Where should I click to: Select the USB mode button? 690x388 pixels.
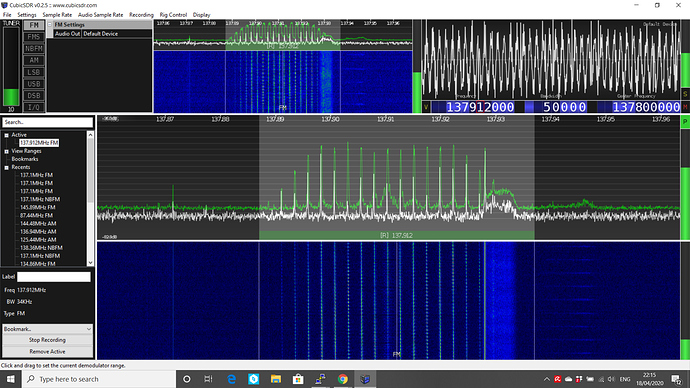(34, 84)
